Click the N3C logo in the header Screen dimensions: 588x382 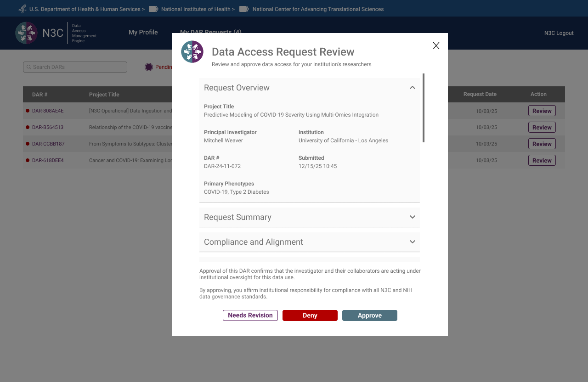point(27,33)
